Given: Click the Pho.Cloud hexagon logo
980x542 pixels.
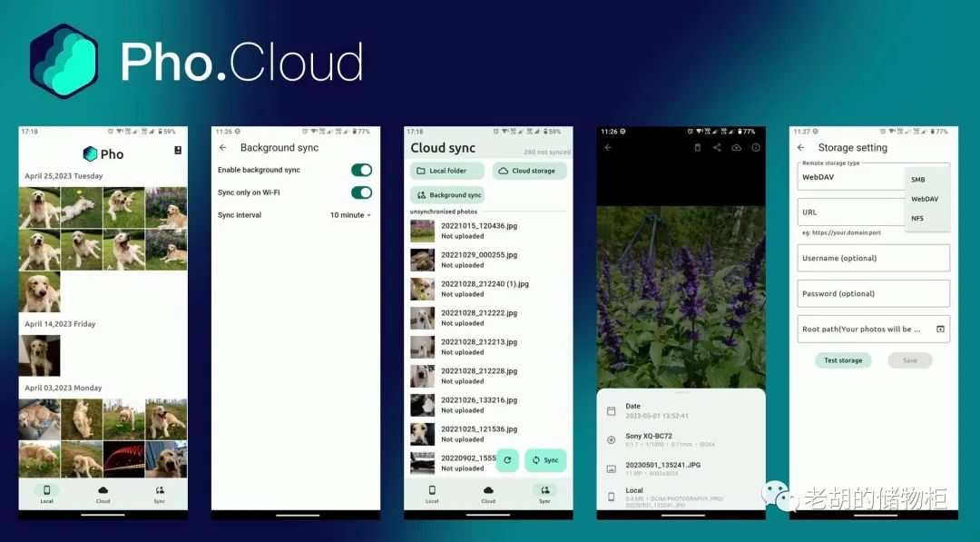Looking at the screenshot, I should click(x=64, y=61).
